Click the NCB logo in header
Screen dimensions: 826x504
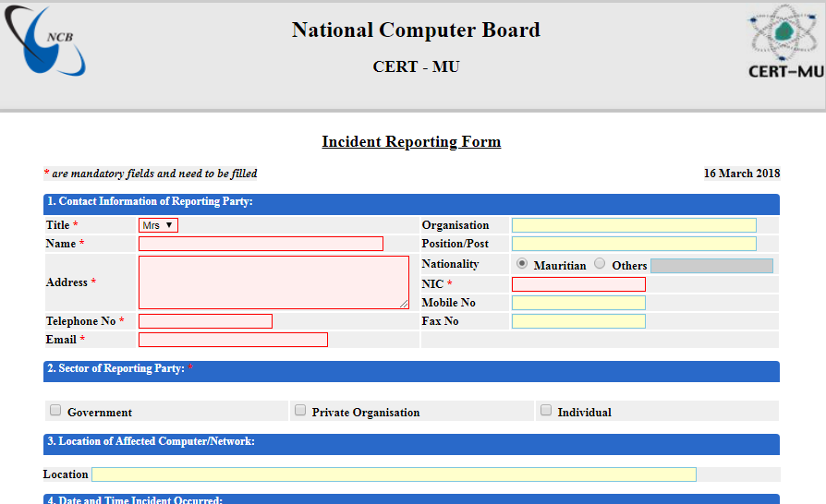tap(46, 42)
